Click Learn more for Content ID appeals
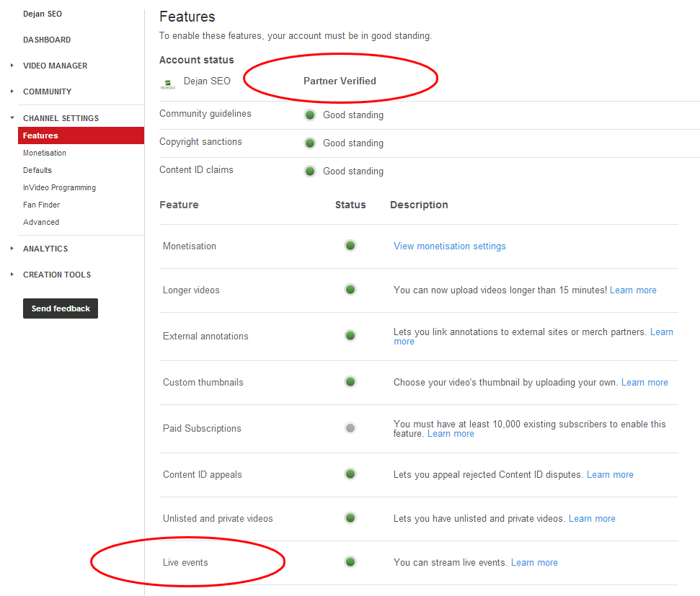 (x=610, y=475)
